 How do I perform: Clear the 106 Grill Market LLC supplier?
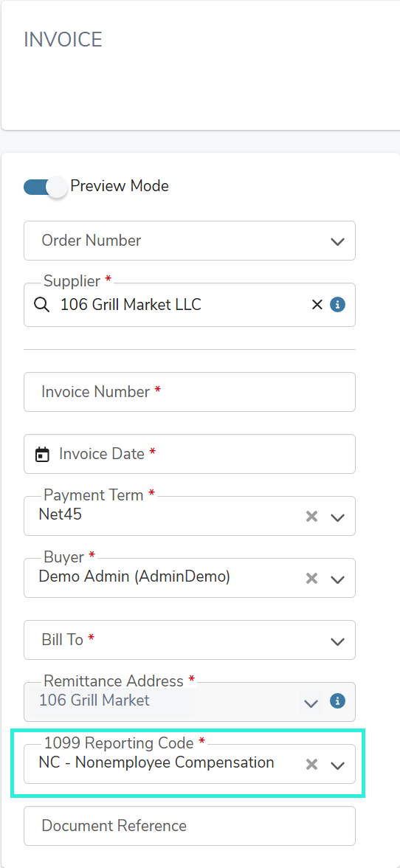click(317, 304)
